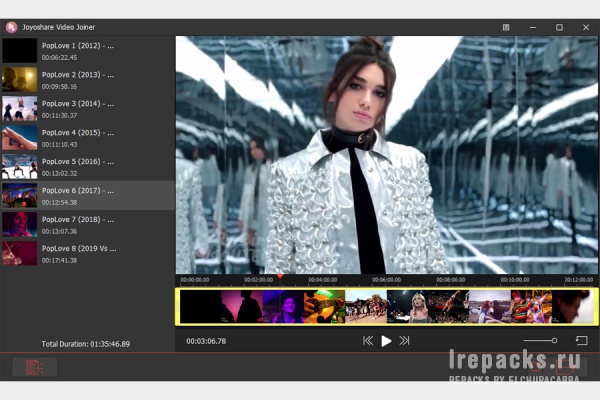
Task: Play the video preview
Action: coord(386,341)
